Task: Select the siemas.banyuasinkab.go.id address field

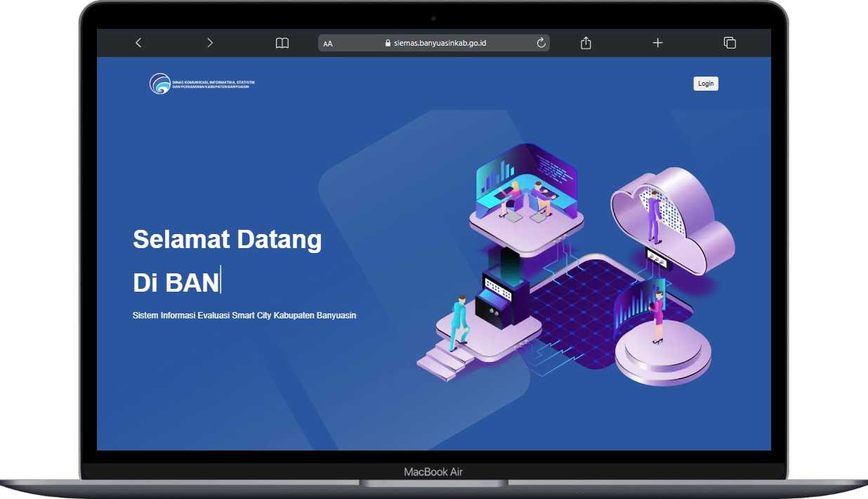Action: click(434, 43)
